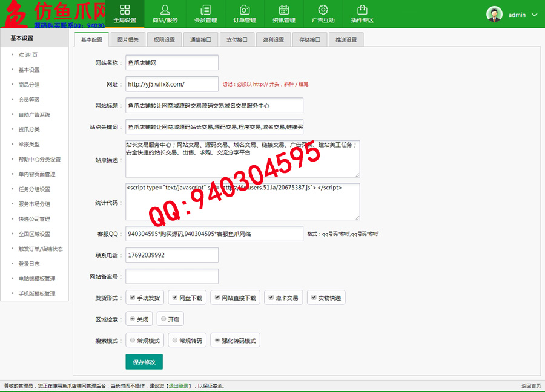Expand the admin account dropdown arrow
The width and height of the screenshot is (545, 392).
(534, 15)
